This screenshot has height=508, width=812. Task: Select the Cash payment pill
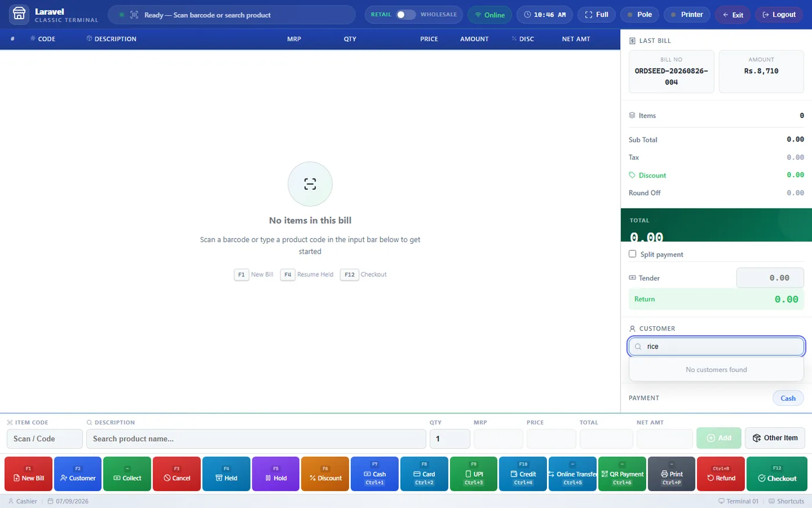(788, 398)
